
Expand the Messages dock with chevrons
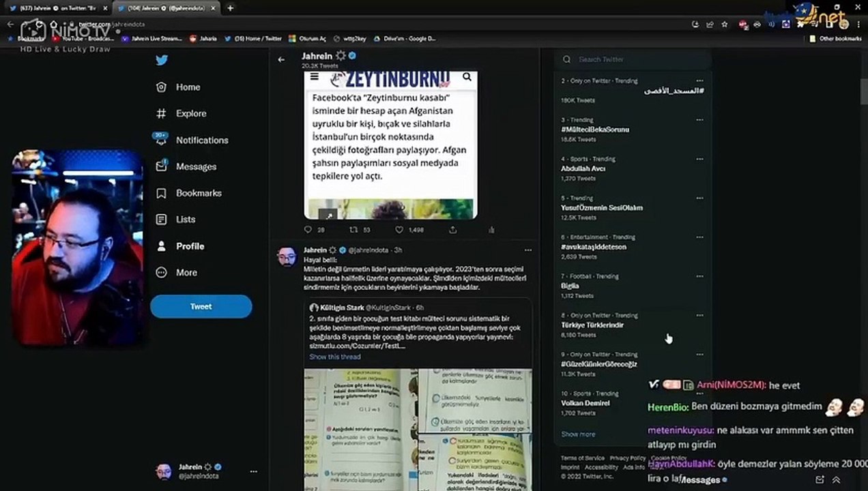point(836,479)
